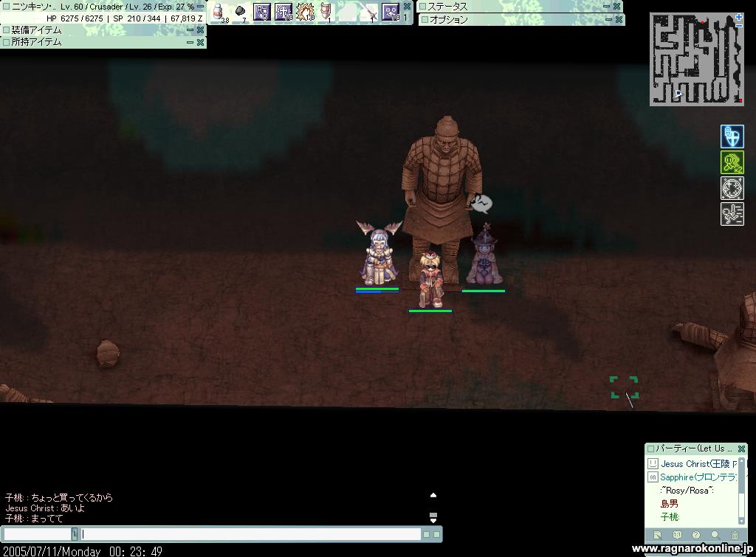Screen dimensions: 756x557
Task: Collapse the 所持アイテム window with minus button
Action: [x=190, y=42]
